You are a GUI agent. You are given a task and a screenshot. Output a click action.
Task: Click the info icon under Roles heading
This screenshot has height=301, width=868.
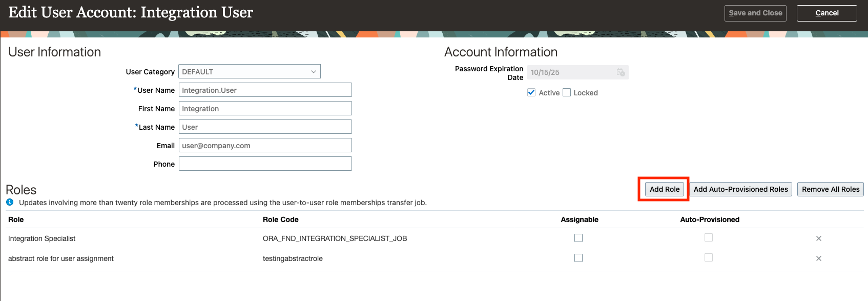10,203
